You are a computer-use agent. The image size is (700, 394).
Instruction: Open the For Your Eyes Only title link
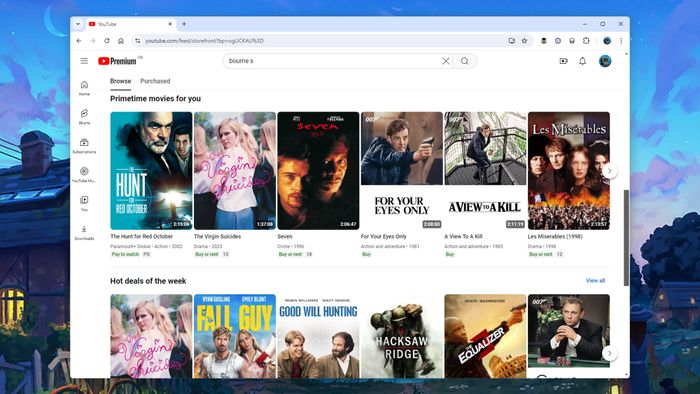pyautogui.click(x=383, y=236)
